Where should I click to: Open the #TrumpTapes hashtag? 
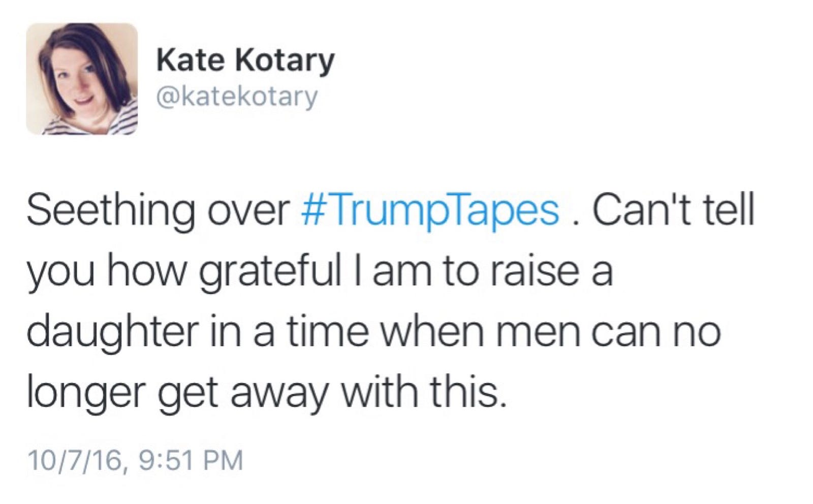coord(430,210)
